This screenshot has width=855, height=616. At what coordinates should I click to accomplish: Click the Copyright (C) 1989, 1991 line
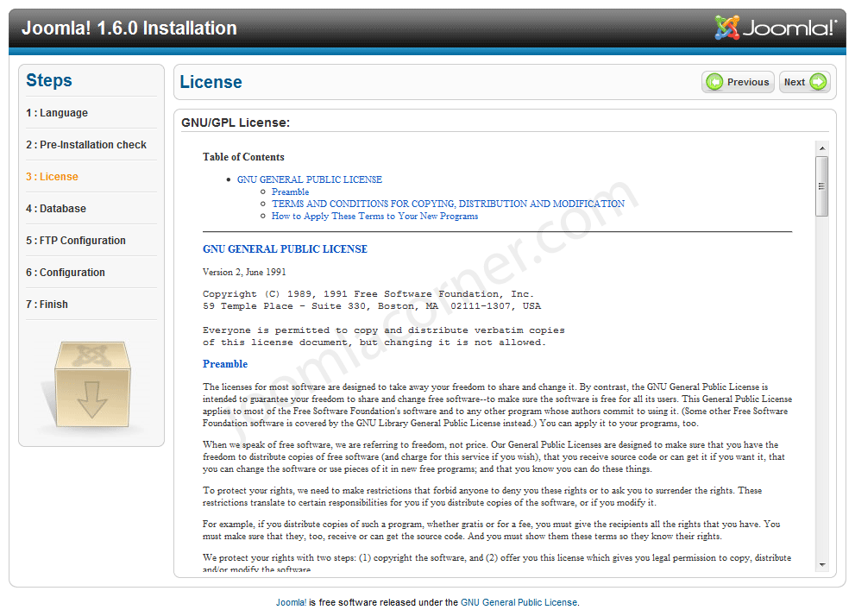[368, 294]
